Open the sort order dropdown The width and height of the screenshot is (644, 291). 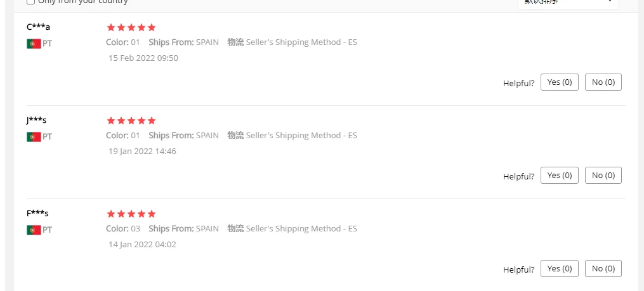[568, 3]
